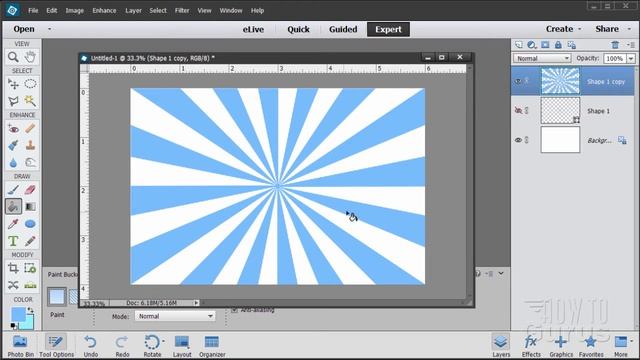The image size is (640, 360).
Task: Hide the Shape 1 copy layer
Action: 518,81
